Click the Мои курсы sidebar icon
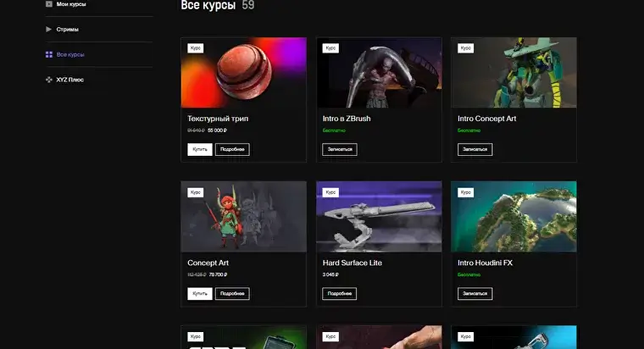This screenshot has width=644, height=349. (48, 4)
